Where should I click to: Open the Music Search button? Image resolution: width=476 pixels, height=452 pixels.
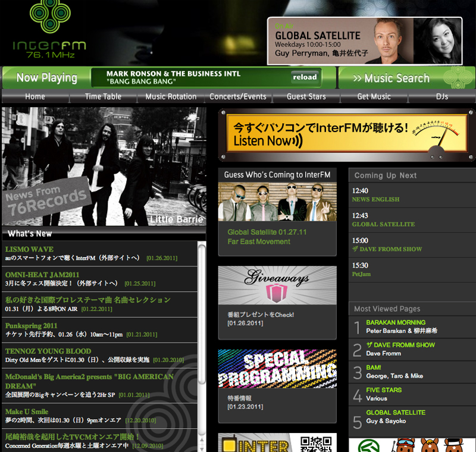coord(407,78)
